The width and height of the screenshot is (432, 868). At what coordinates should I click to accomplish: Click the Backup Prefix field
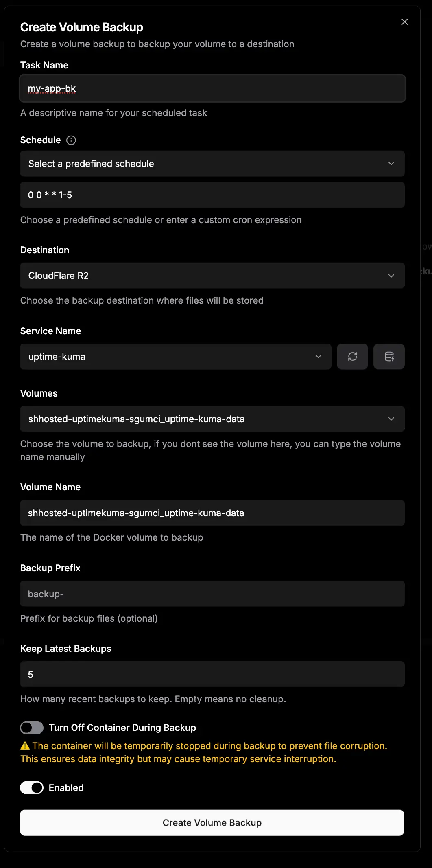[212, 594]
